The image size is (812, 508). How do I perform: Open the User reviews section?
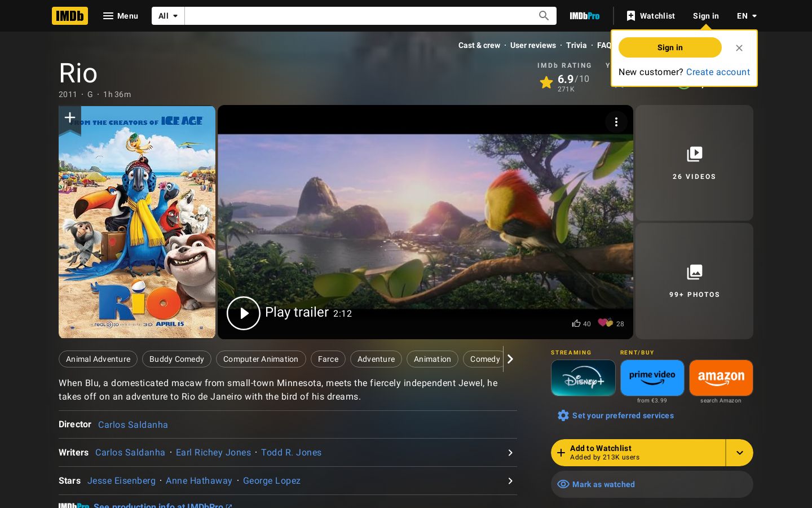coord(533,45)
